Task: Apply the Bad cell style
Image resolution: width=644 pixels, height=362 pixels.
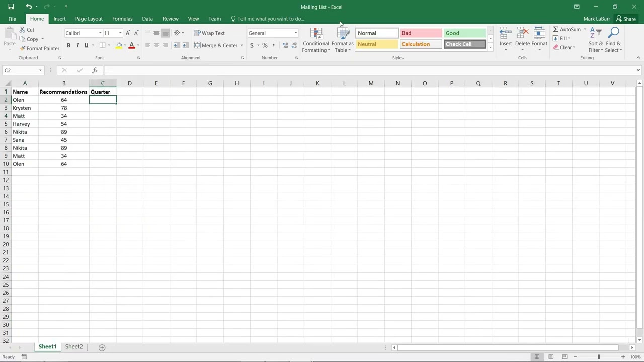Action: pos(421,33)
